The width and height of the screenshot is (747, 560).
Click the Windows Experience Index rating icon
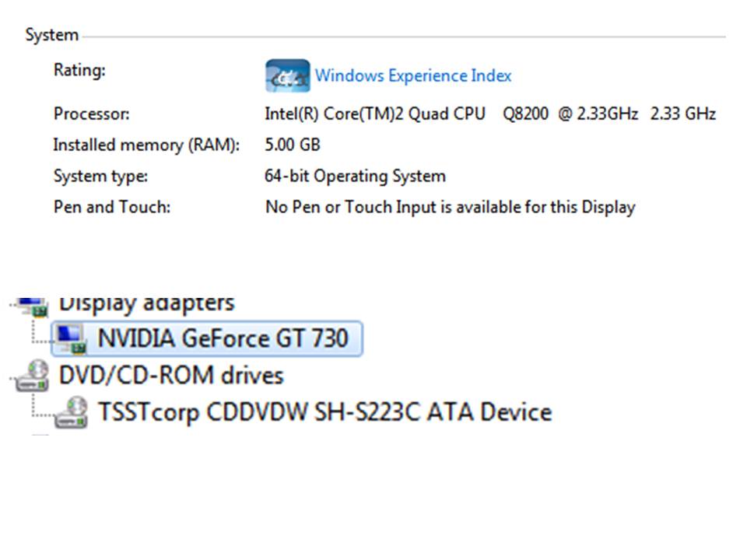(287, 76)
